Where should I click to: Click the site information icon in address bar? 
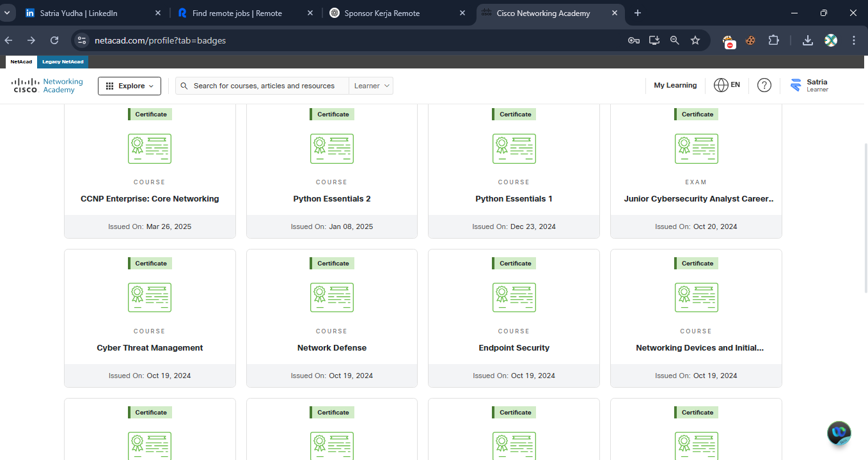81,40
